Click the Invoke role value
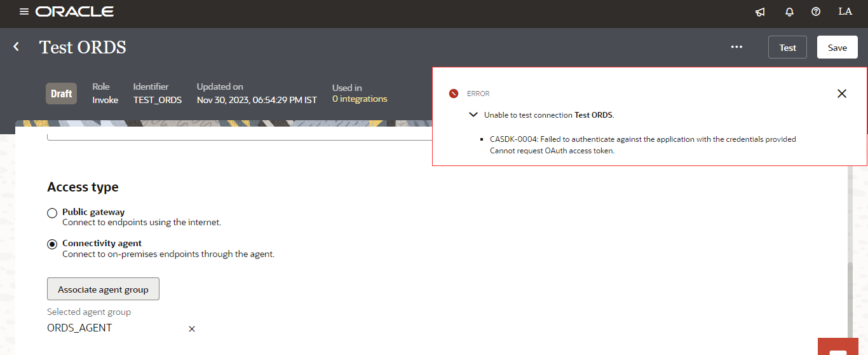 tap(105, 100)
